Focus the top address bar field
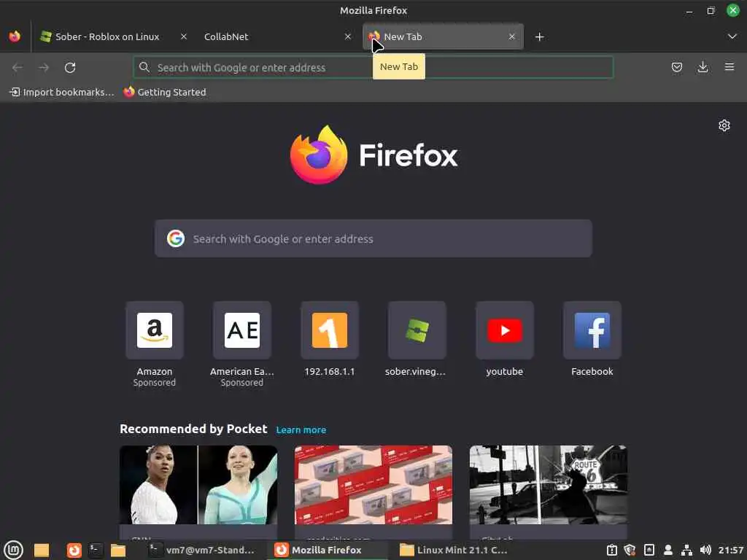The width and height of the screenshot is (747, 560). 373,68
